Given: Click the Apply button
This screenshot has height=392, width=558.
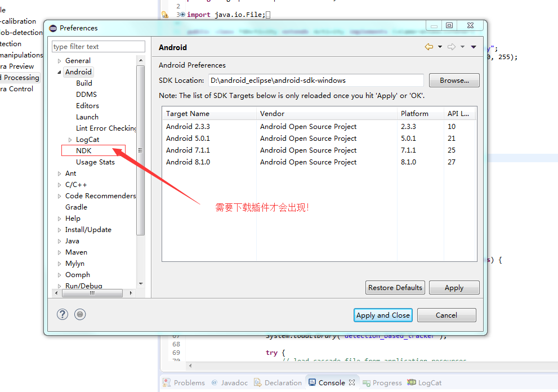Looking at the screenshot, I should tap(454, 288).
